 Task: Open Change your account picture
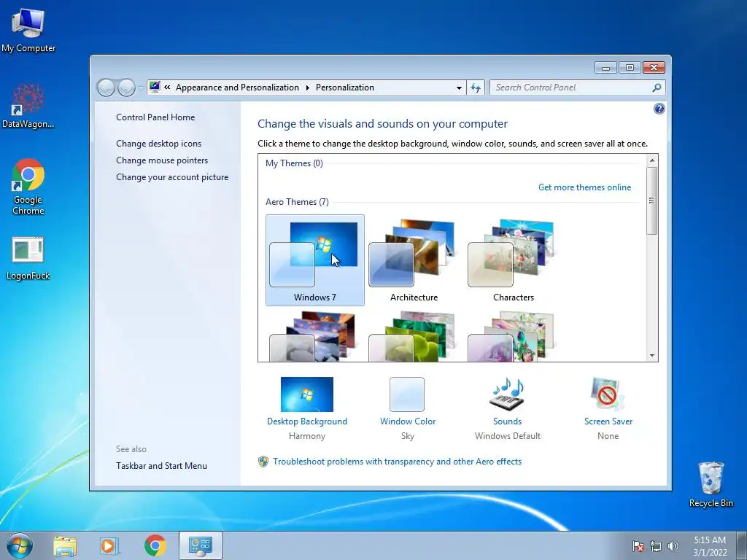click(x=172, y=176)
